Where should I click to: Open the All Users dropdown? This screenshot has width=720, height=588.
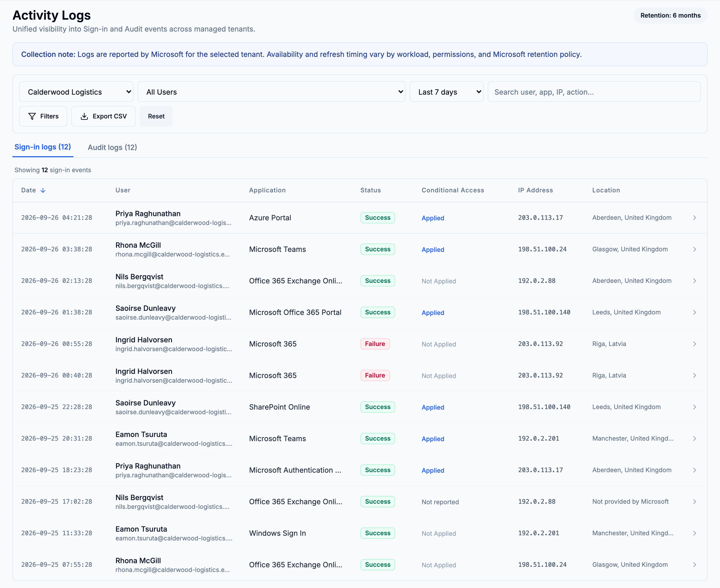tap(271, 92)
